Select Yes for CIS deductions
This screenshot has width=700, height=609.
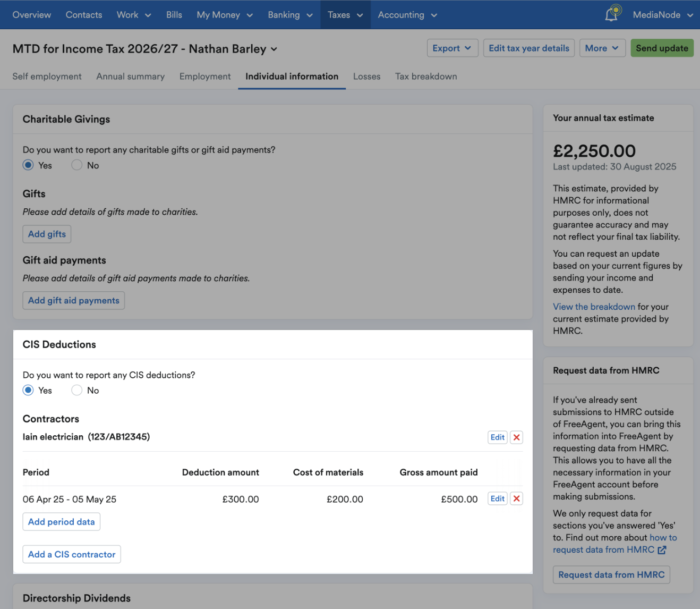[x=28, y=390]
